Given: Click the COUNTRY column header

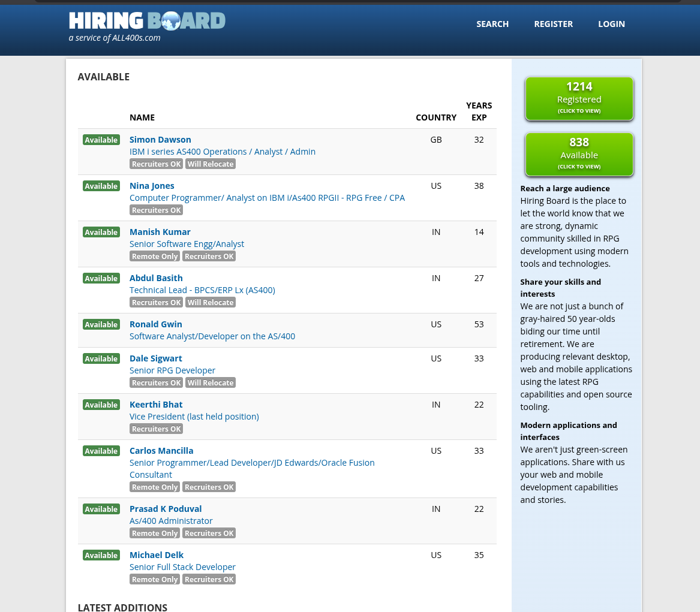Looking at the screenshot, I should [435, 117].
